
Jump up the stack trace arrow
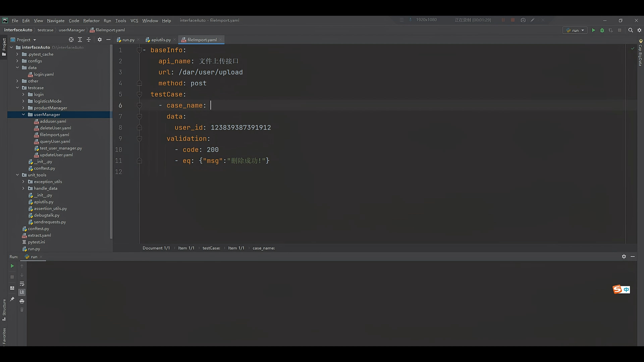(x=22, y=266)
